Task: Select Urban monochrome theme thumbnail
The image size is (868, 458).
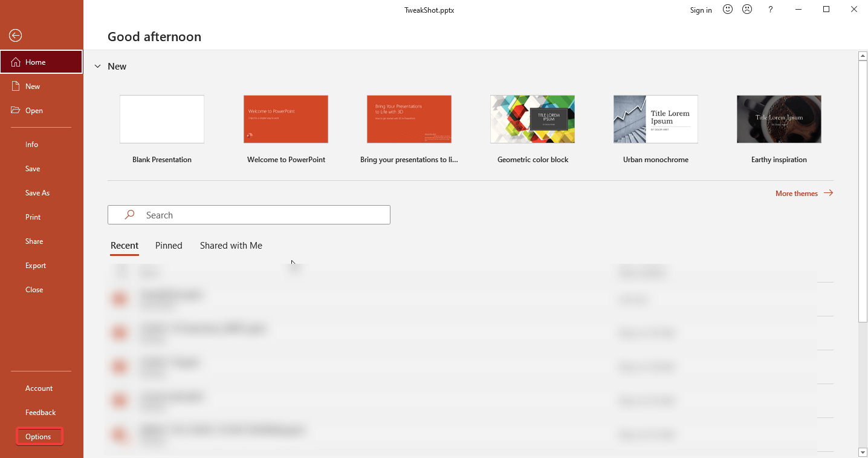Action: pyautogui.click(x=656, y=119)
